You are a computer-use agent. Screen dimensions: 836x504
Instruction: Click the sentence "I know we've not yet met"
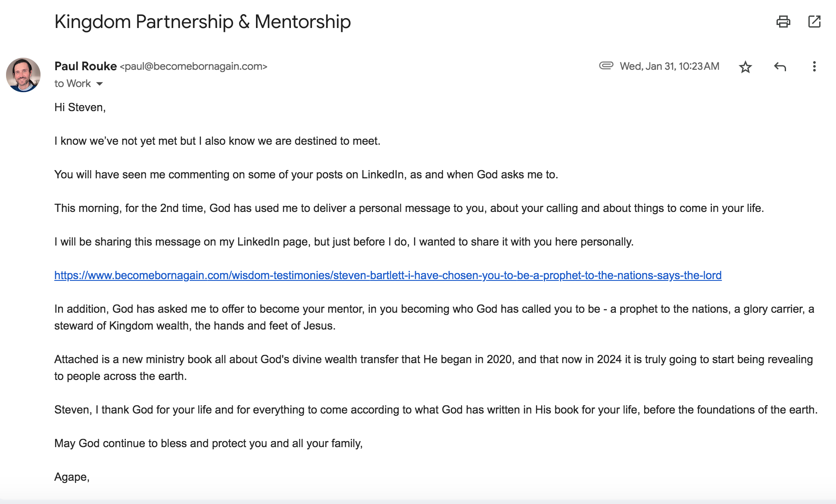click(x=217, y=141)
